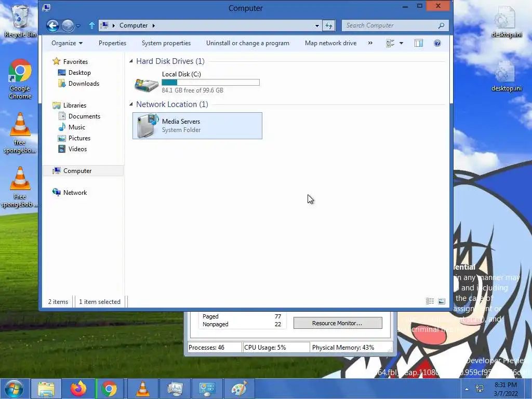Open the Organize menu

click(67, 43)
